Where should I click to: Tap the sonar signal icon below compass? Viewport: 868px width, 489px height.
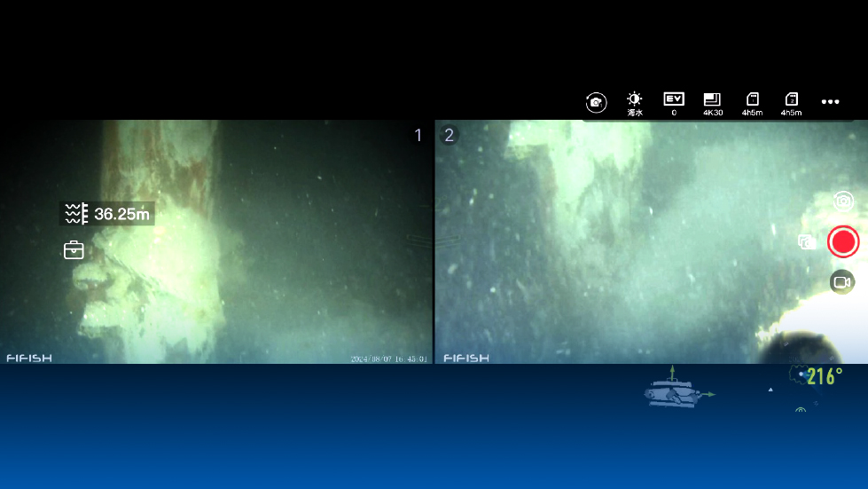click(800, 410)
